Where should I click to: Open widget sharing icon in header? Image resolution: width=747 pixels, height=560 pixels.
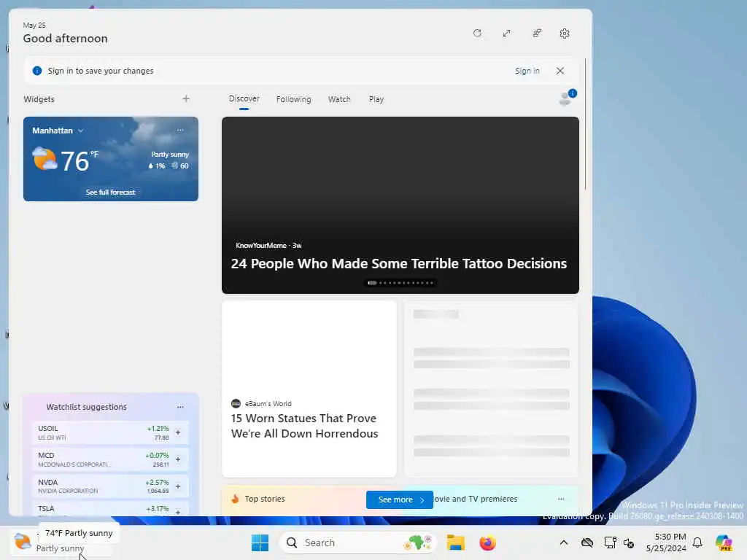pos(537,34)
